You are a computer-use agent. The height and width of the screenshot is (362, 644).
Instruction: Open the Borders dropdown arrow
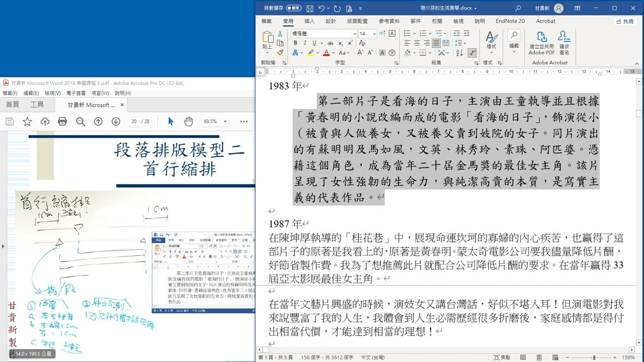(430, 53)
